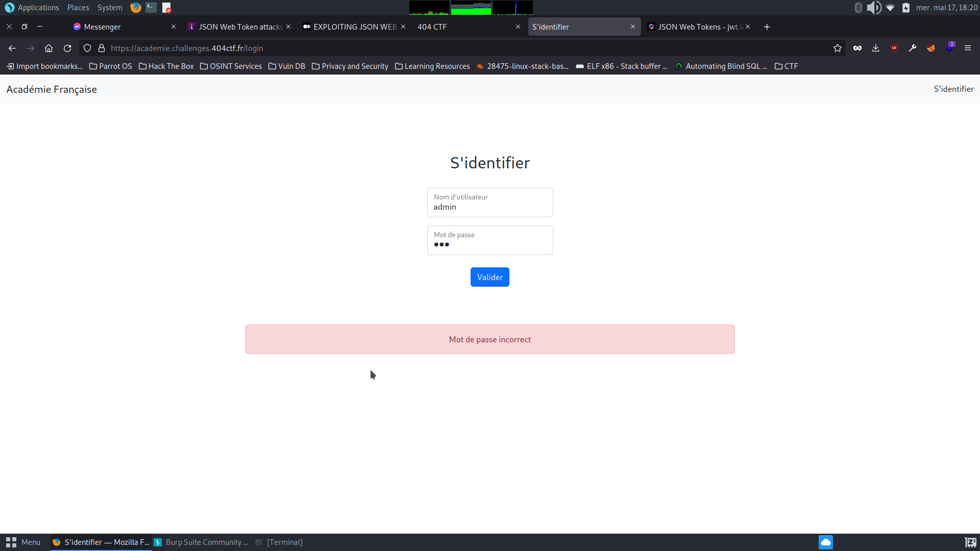
Task: Reload the login page
Action: [67, 48]
